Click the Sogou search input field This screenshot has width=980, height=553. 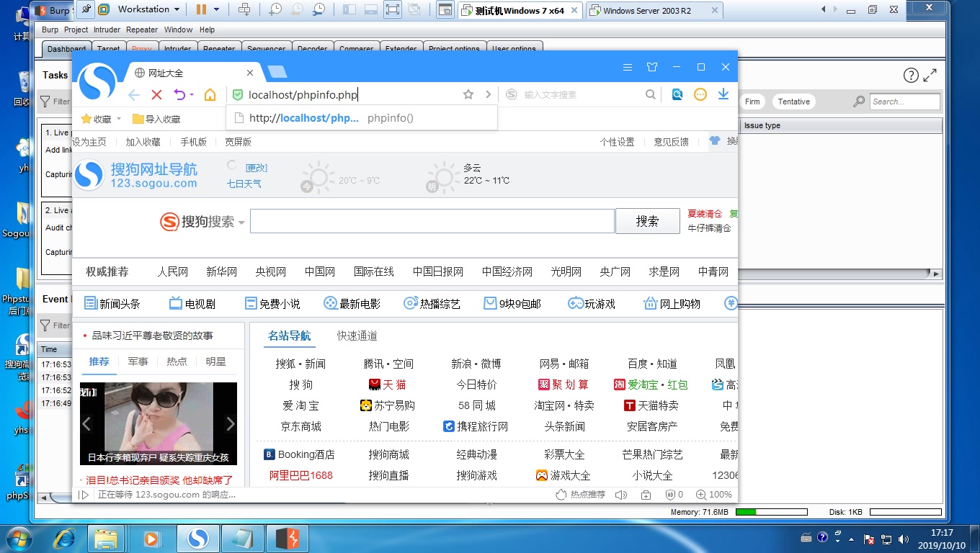(x=432, y=221)
